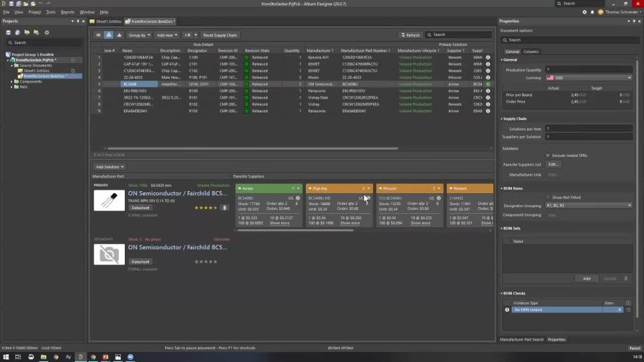The width and height of the screenshot is (644, 362).
Task: Click the four-star rating of primary part
Action: 206,208
